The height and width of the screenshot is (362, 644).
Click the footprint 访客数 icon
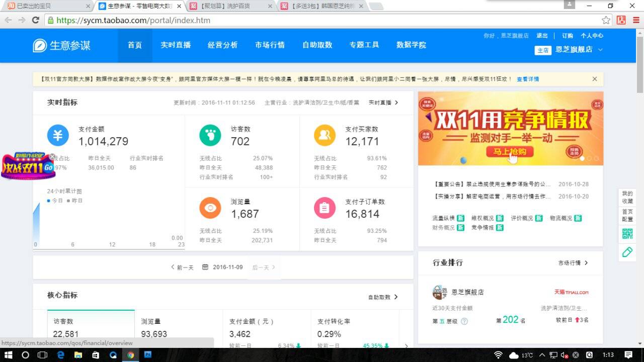(210, 135)
